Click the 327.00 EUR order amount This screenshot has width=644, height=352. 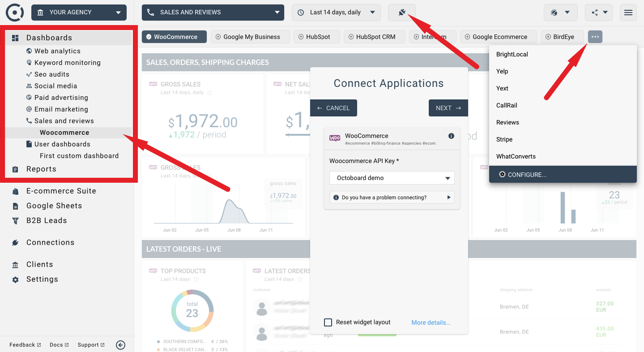(x=605, y=307)
